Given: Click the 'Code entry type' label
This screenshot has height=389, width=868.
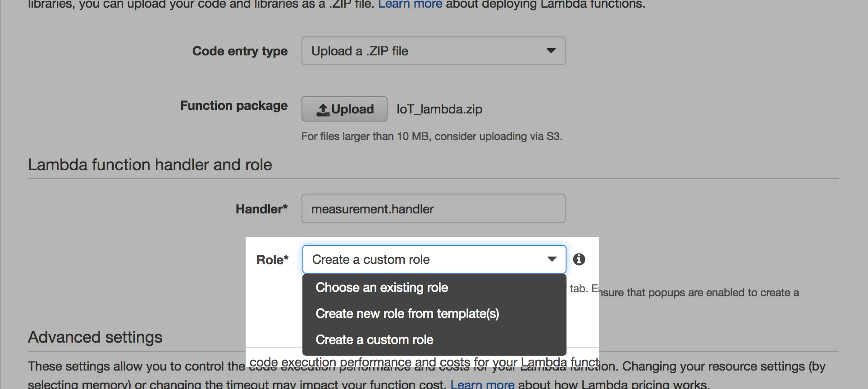Looking at the screenshot, I should tap(240, 51).
